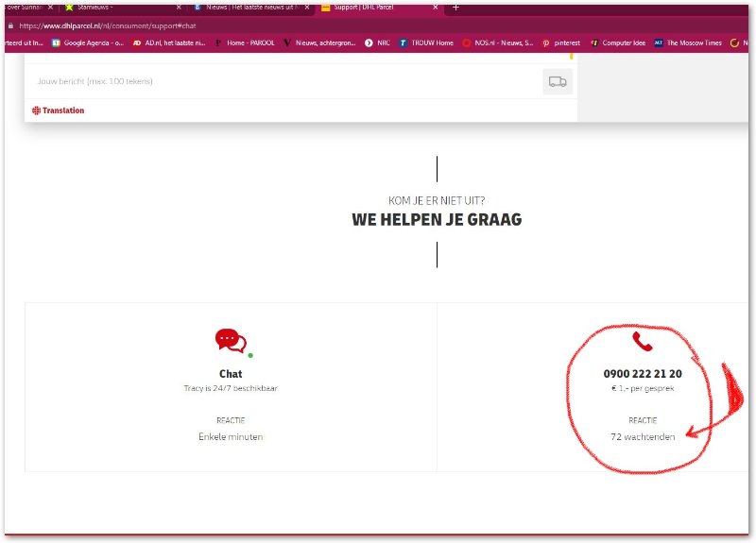Click the NOS.nl favicon
The height and width of the screenshot is (543, 756).
coord(466,42)
